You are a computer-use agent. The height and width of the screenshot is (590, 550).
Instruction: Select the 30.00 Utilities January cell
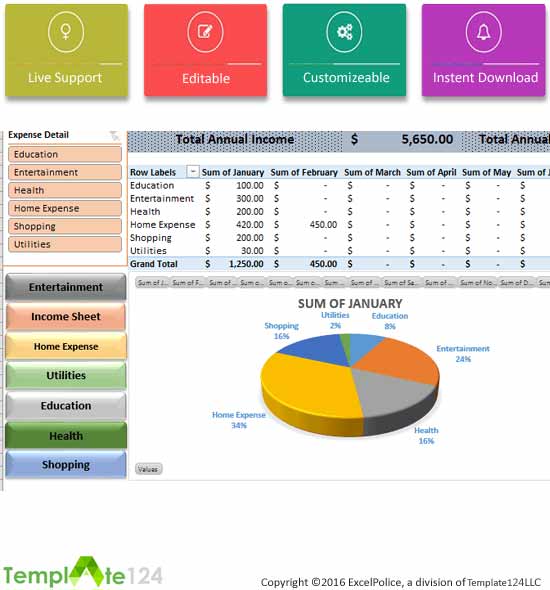pos(252,251)
